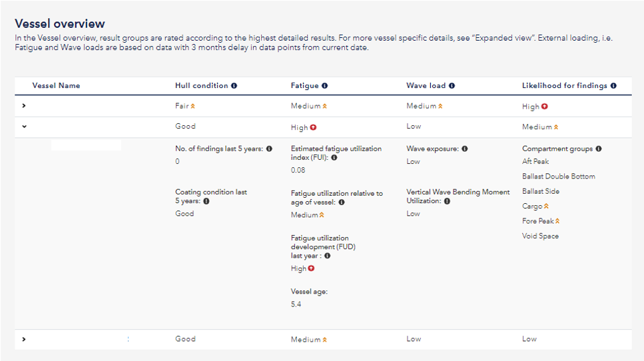Click info icon for Vertical Wave Bending Moment Utilization
This screenshot has height=361, width=644.
[447, 200]
